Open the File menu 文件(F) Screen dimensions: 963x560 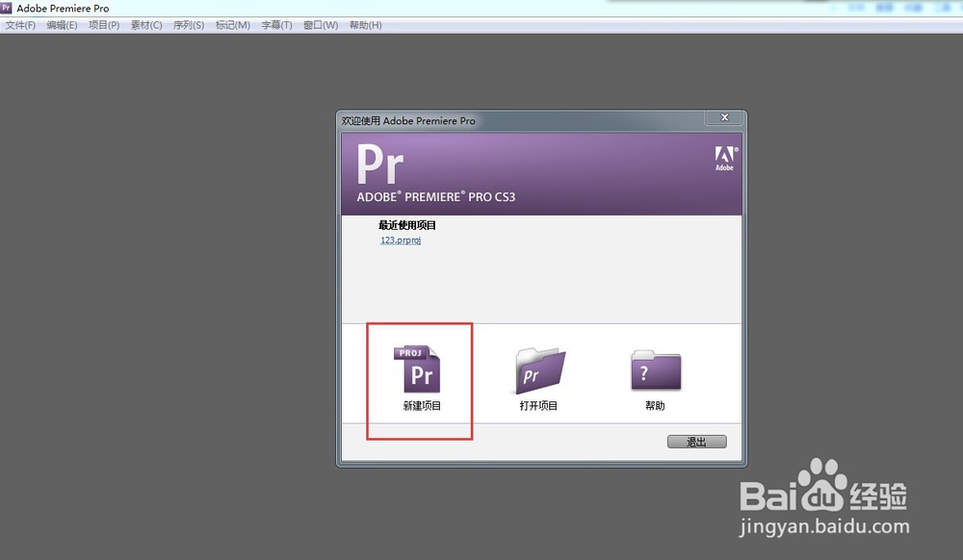tap(20, 25)
